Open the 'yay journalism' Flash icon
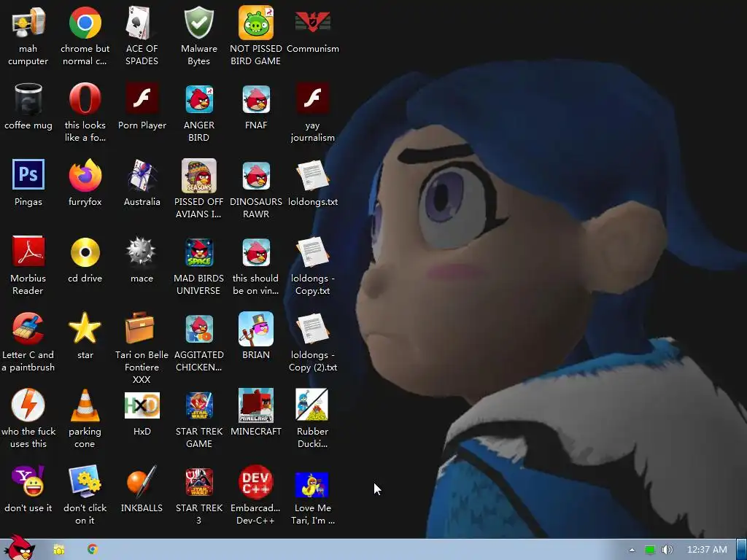The image size is (747, 560). (x=312, y=98)
